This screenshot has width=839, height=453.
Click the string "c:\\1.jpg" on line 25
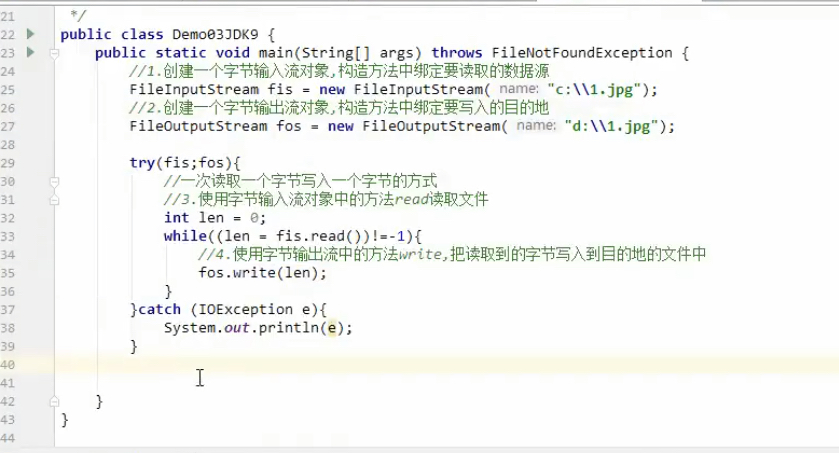pos(594,90)
